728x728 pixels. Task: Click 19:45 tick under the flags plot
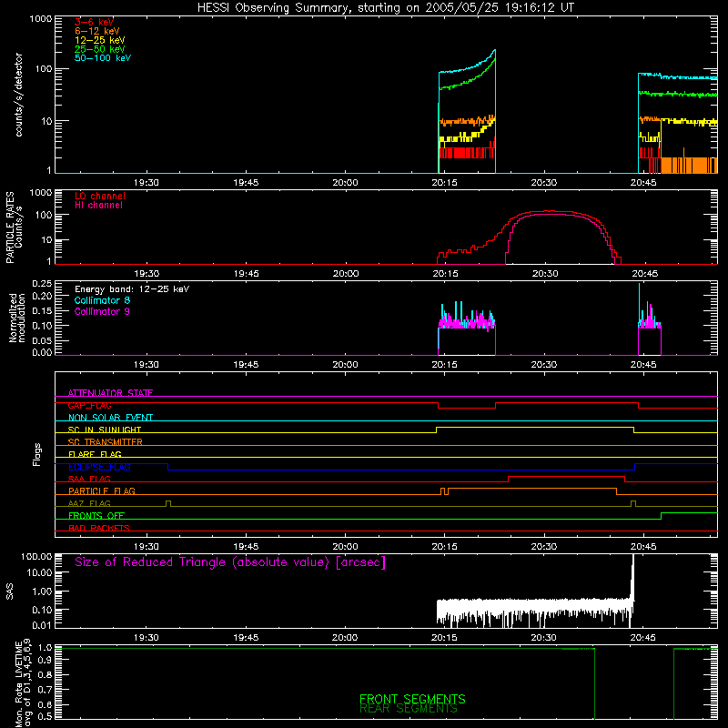pyautogui.click(x=246, y=547)
